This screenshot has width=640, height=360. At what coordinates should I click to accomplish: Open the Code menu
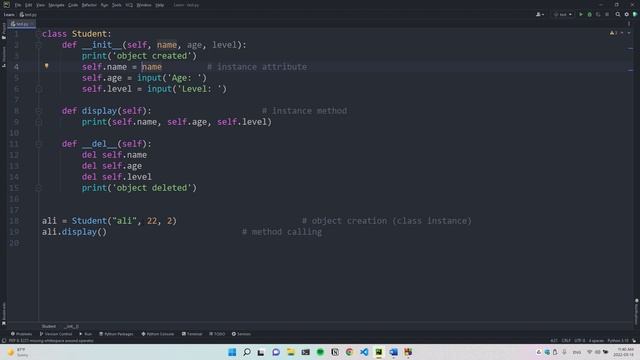73,5
